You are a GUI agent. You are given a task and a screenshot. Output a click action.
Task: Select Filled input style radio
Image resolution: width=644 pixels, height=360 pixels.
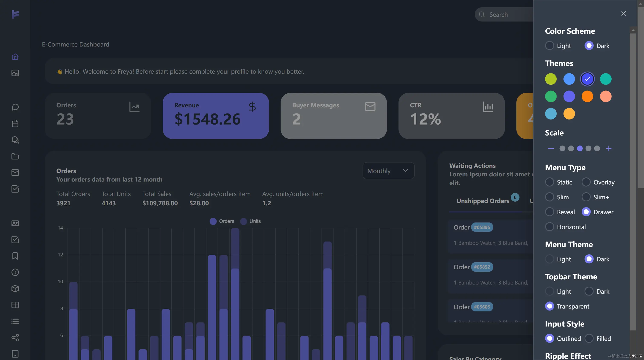[x=589, y=338]
